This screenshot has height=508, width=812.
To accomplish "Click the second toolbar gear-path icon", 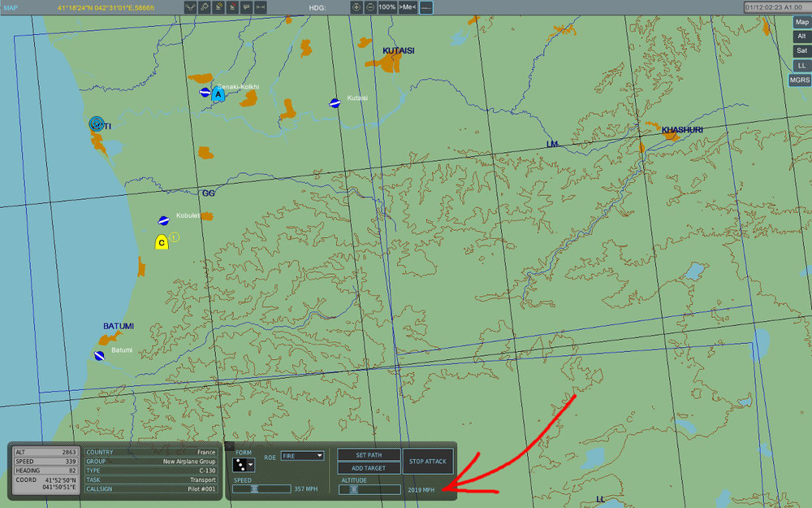I will tap(205, 7).
